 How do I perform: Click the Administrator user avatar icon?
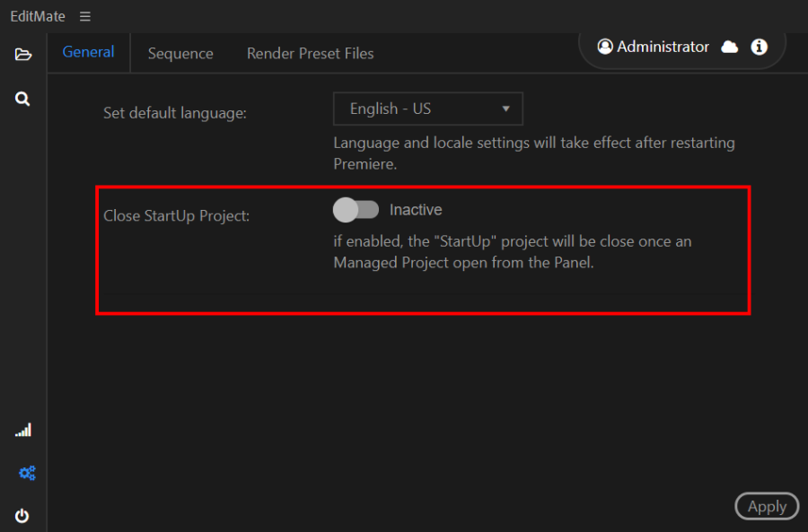605,47
